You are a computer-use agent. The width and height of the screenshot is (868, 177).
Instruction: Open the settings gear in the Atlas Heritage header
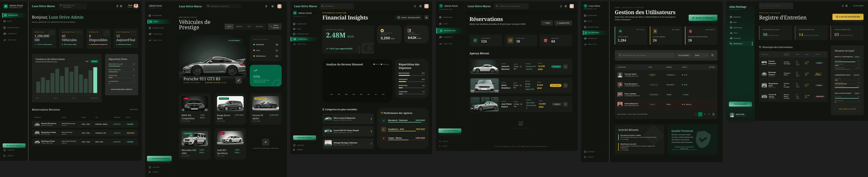click(847, 6)
